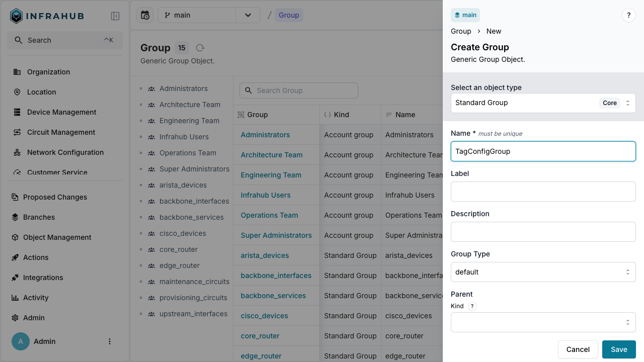This screenshot has width=644, height=362.
Task: Open the branch selector dropdown arrow
Action: pos(248,15)
